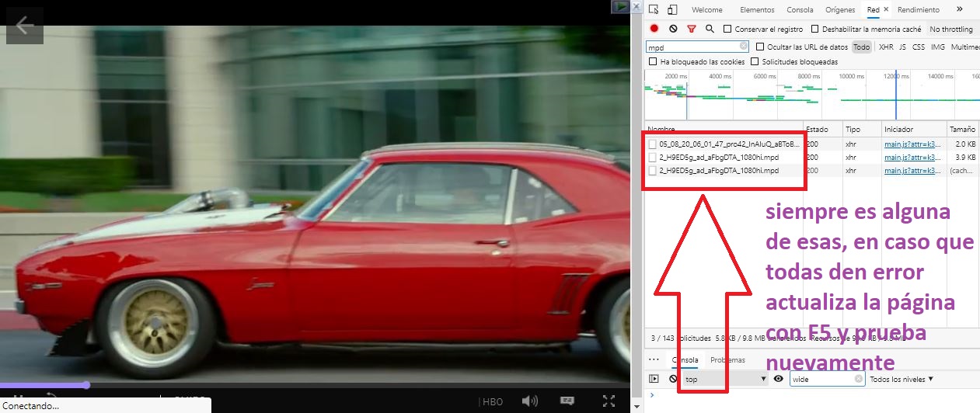Image resolution: width=980 pixels, height=413 pixels.
Task: Expand Todos los niveles dropdown
Action: pos(902,379)
